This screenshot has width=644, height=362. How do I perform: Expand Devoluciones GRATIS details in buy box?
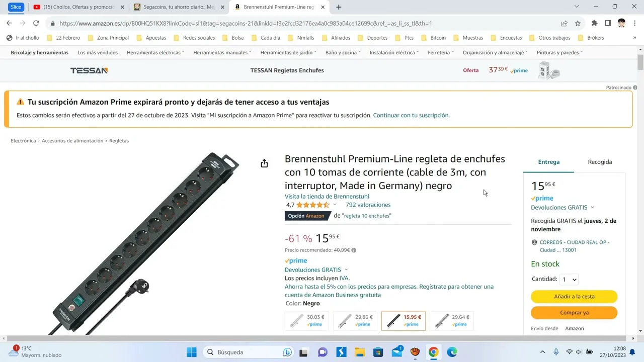point(562,207)
